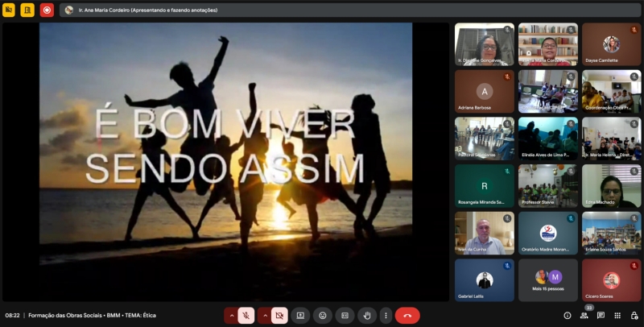Expand the microphone audio settings arrow

pyautogui.click(x=232, y=316)
